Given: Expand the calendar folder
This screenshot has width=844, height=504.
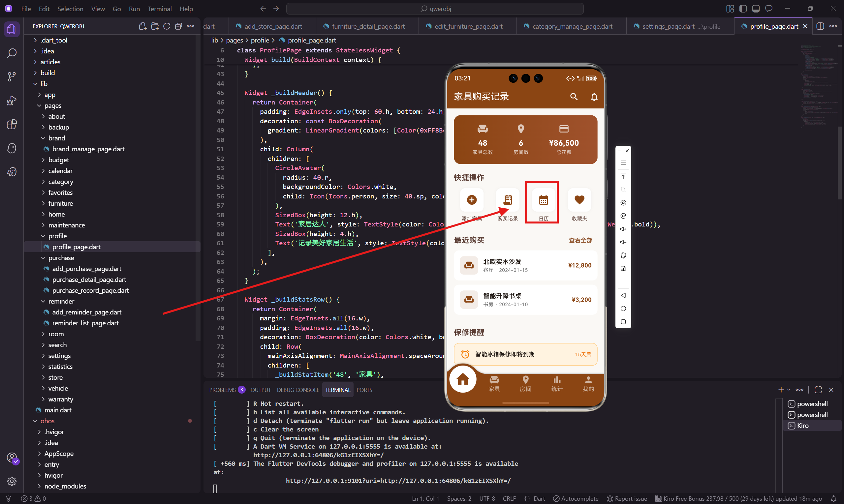Looking at the screenshot, I should 60,171.
